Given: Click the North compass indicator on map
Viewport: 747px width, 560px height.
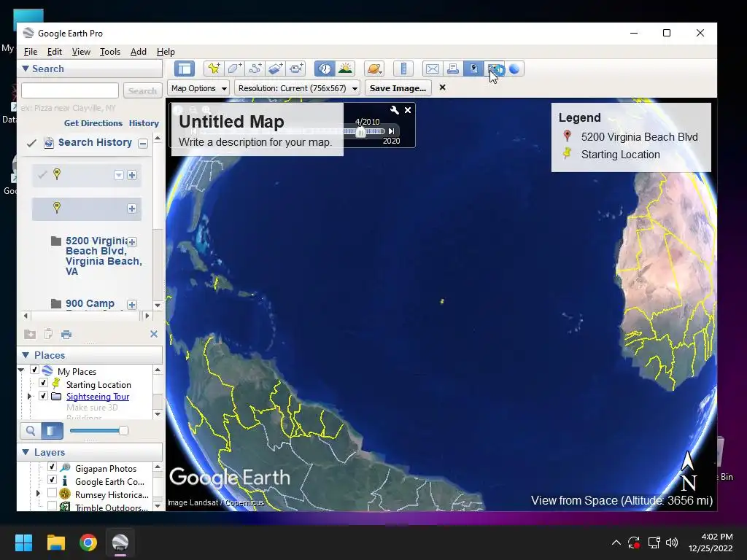Looking at the screenshot, I should point(688,472).
